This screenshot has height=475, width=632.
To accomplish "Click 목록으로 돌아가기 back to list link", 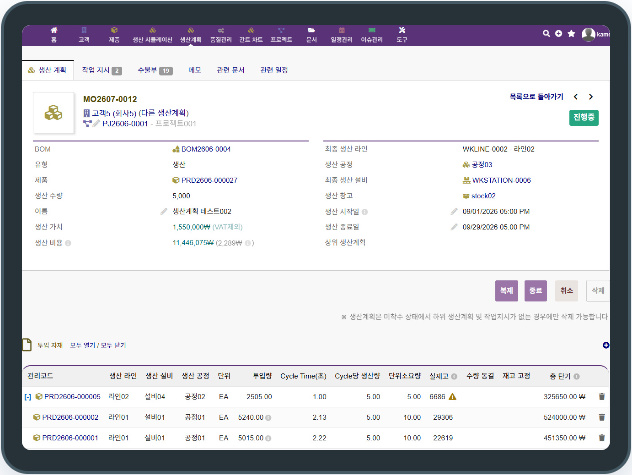I will 536,97.
